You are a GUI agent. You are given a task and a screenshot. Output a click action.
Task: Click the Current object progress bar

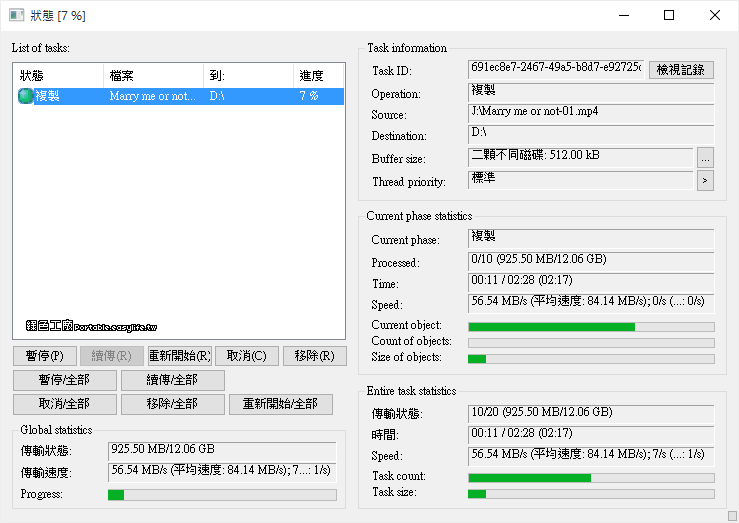(x=591, y=327)
